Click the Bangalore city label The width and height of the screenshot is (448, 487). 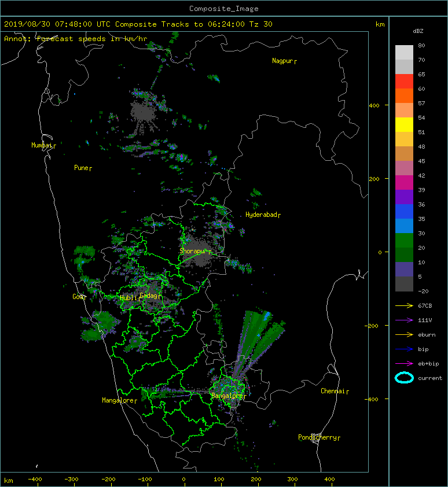tap(227, 396)
